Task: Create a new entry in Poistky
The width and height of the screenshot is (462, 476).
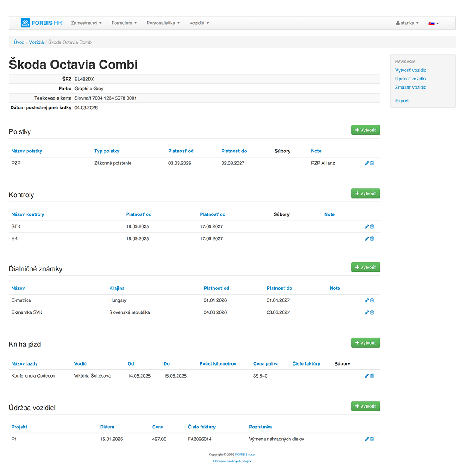Action: click(x=365, y=130)
